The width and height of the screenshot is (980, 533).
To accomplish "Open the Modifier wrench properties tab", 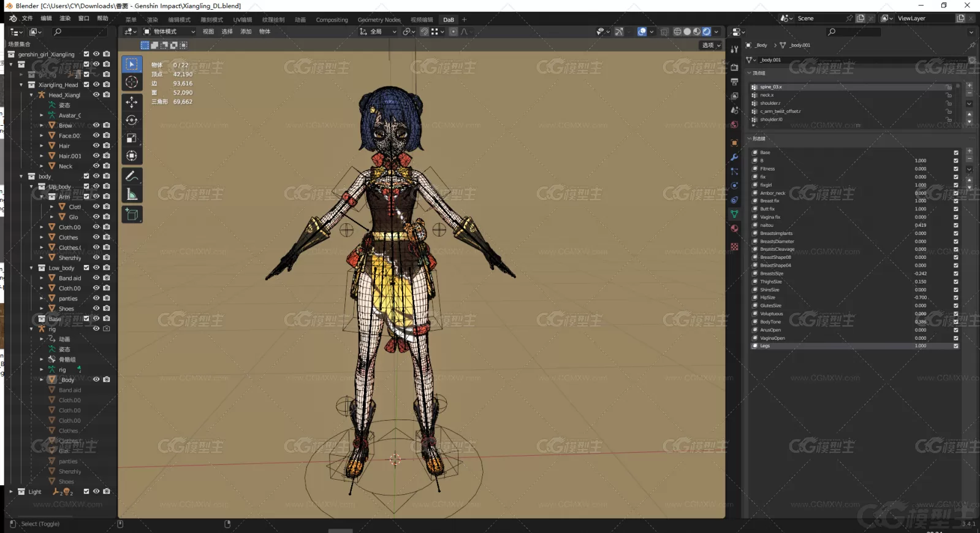I will point(734,158).
